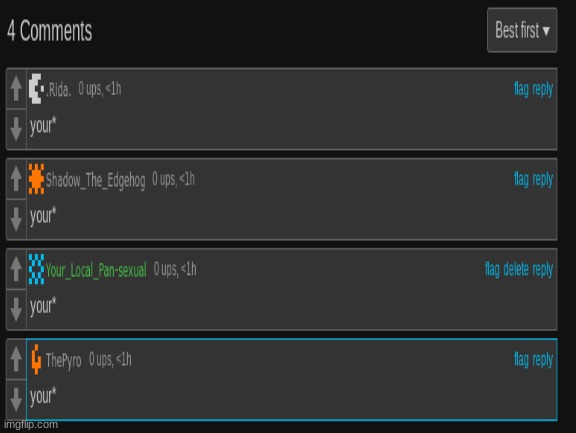The image size is (576, 433).
Task: Open the Best first sort dropdown
Action: point(522,30)
